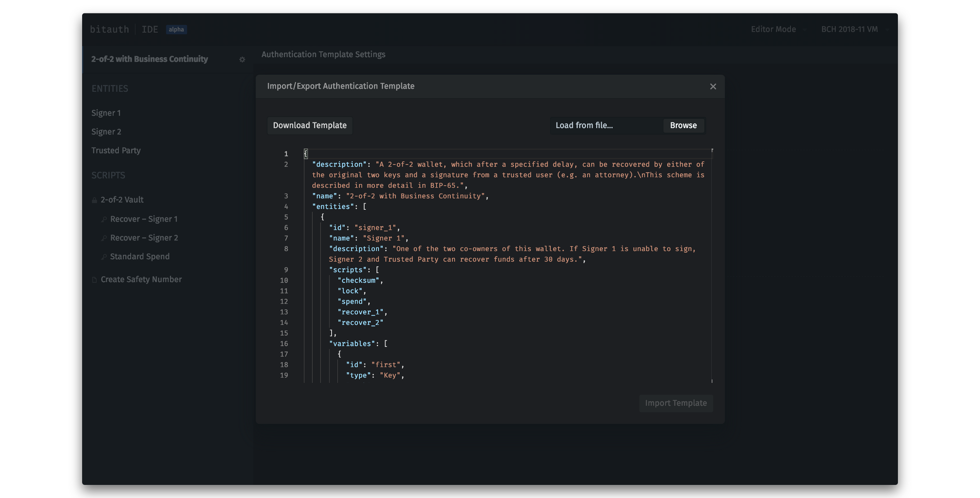Open the Trusted Party entity
980x498 pixels.
point(116,151)
